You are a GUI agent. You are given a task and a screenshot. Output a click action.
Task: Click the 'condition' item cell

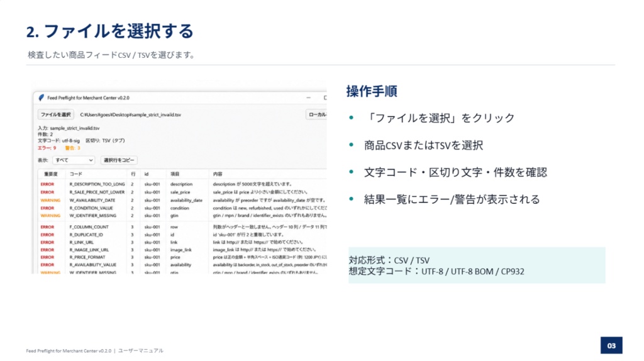pos(179,208)
